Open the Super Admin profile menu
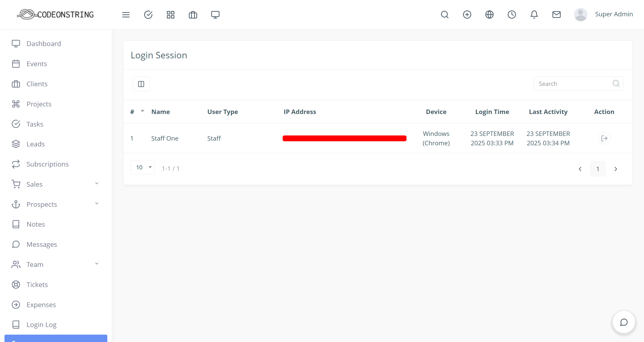Viewport: 644px width, 342px height. (x=603, y=14)
